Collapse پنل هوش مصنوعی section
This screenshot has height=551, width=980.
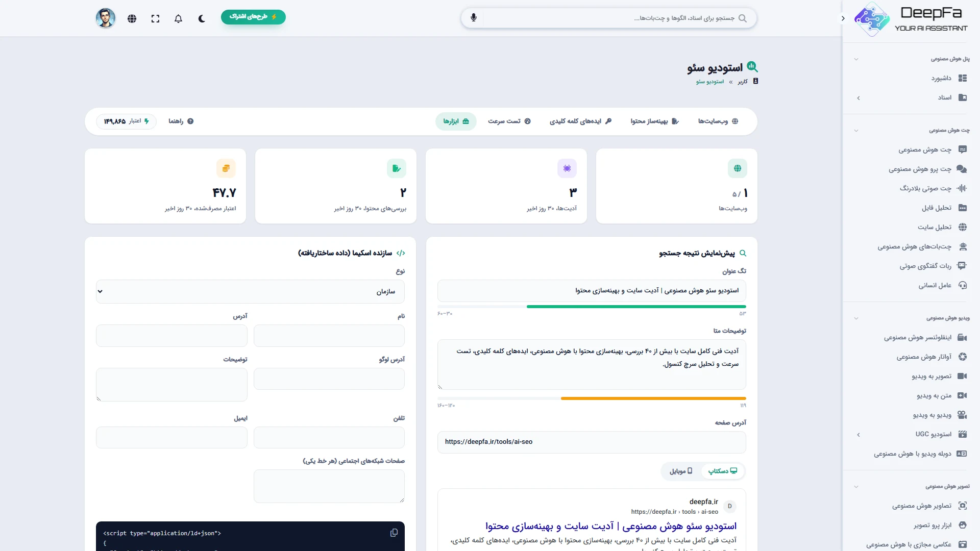coord(856,59)
